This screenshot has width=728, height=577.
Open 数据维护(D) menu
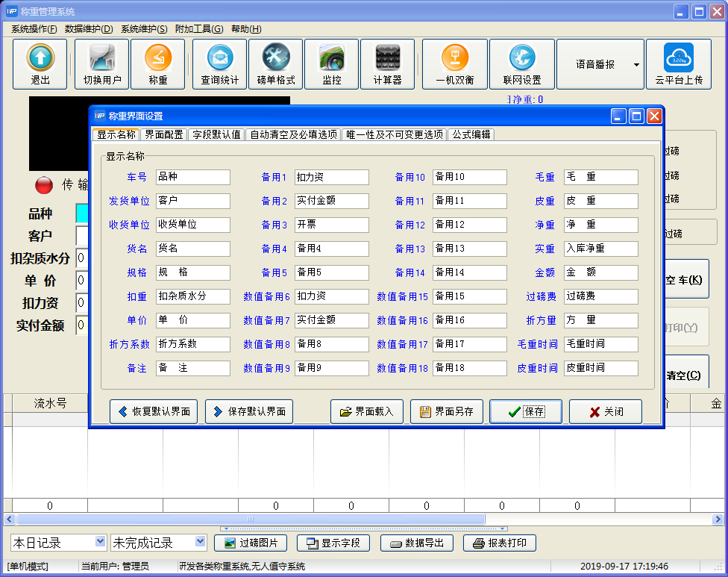point(89,29)
